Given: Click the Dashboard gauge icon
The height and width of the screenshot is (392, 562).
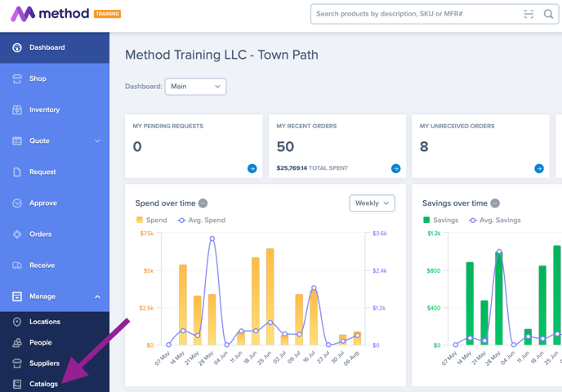Looking at the screenshot, I should (x=17, y=47).
